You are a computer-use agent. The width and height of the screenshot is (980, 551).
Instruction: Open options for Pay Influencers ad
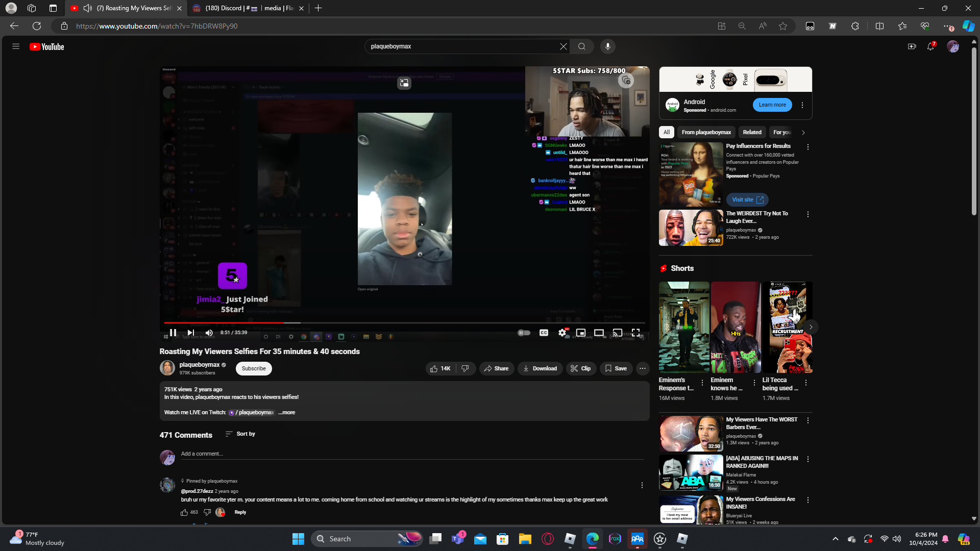pos(808,147)
